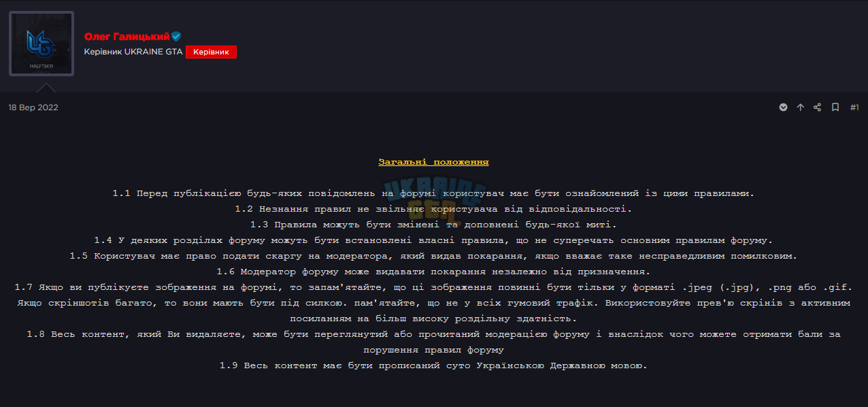Click rule 1.1 text line

point(433,193)
